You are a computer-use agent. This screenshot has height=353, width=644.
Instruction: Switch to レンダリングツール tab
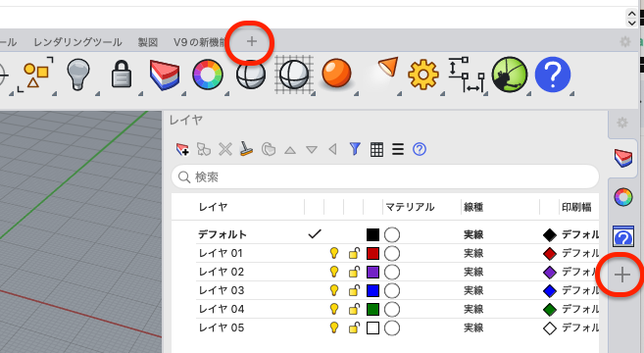[77, 42]
